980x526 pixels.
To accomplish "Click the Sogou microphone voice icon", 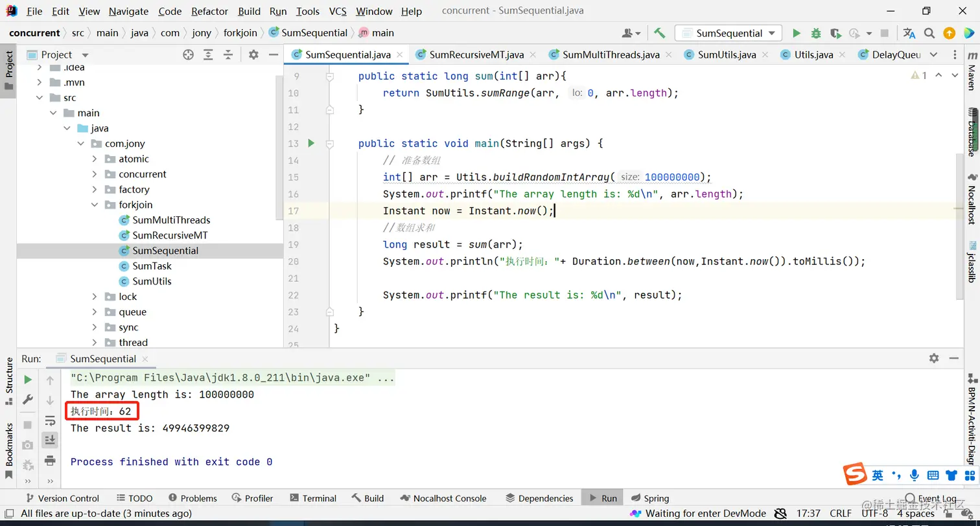I will coord(914,475).
